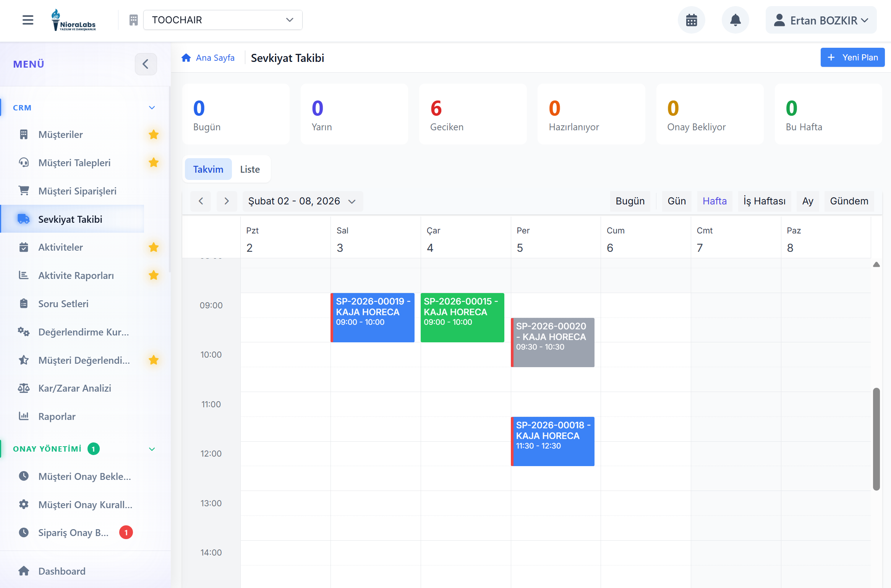The image size is (891, 588).
Task: Toggle favorite star for Aktivite Raporları
Action: 154,275
